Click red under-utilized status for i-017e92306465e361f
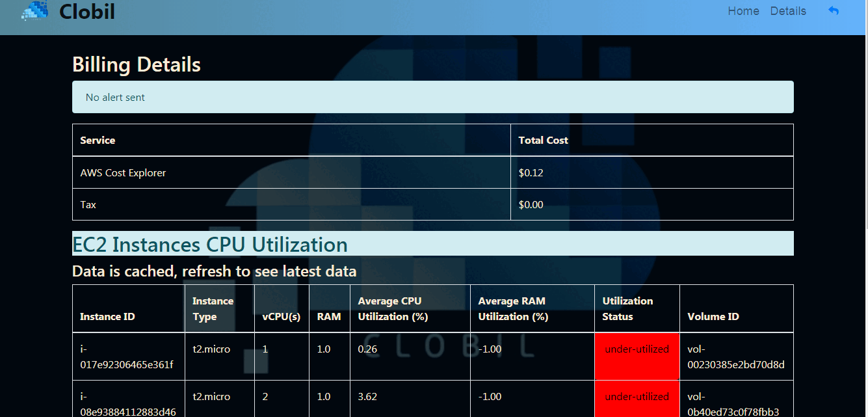 coord(637,349)
